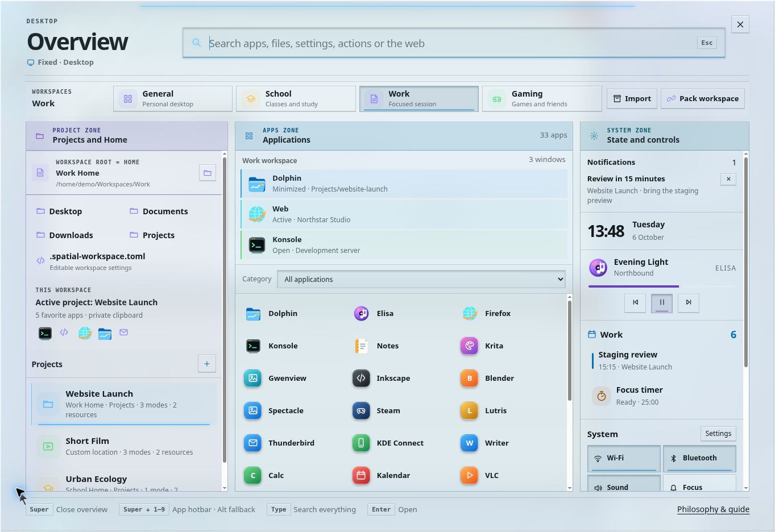Toggle Wi-Fi in System controls
Viewport: 775px width, 532px height.
[x=624, y=458]
